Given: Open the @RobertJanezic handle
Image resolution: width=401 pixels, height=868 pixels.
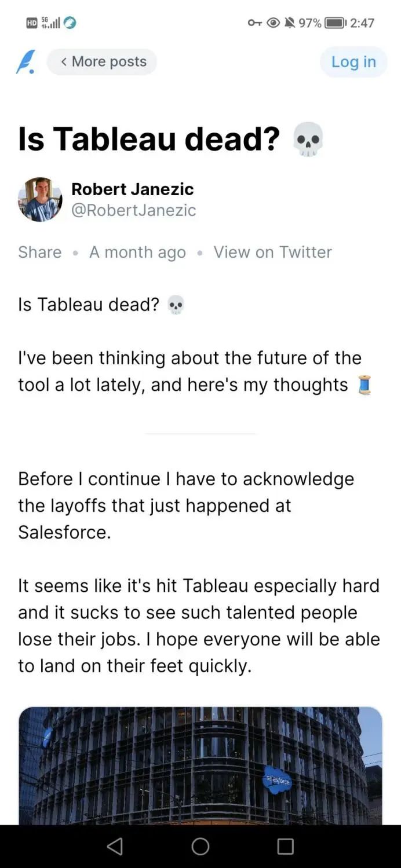Looking at the screenshot, I should (x=133, y=210).
